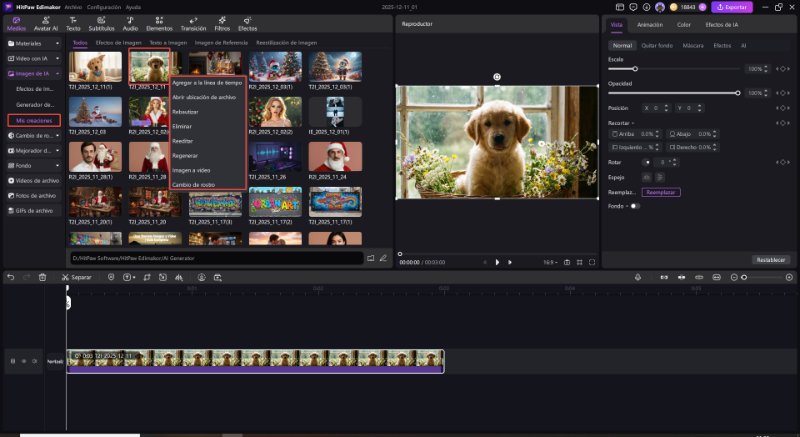The image size is (800, 437).
Task: Open the Audio tool
Action: tap(130, 23)
